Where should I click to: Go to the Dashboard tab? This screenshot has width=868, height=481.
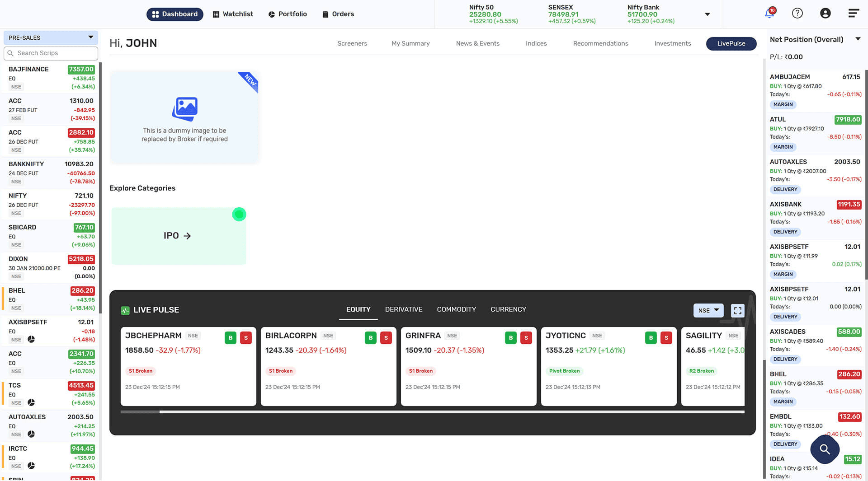coord(175,14)
